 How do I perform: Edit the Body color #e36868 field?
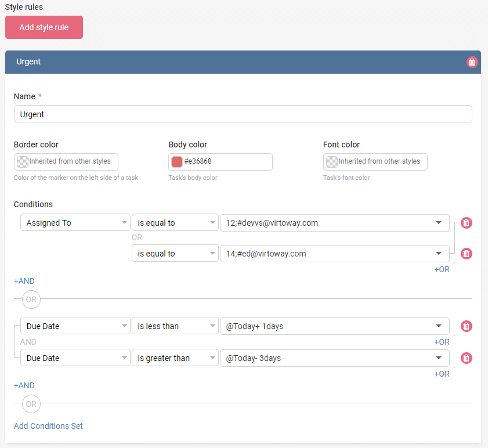coord(220,161)
